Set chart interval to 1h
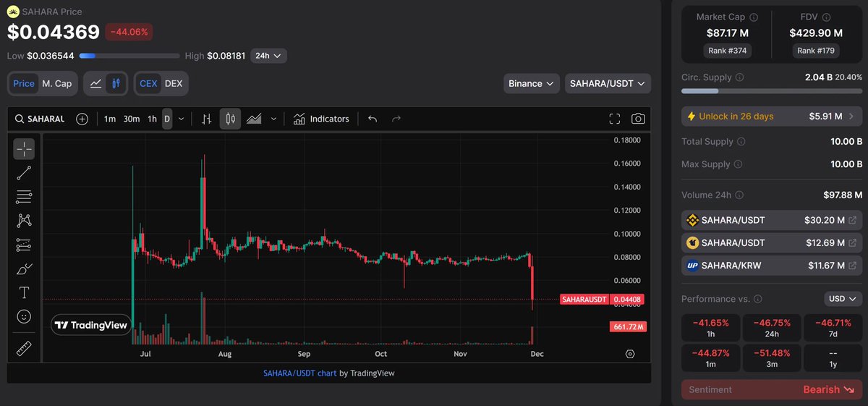Viewport: 868px width, 406px height. point(152,119)
